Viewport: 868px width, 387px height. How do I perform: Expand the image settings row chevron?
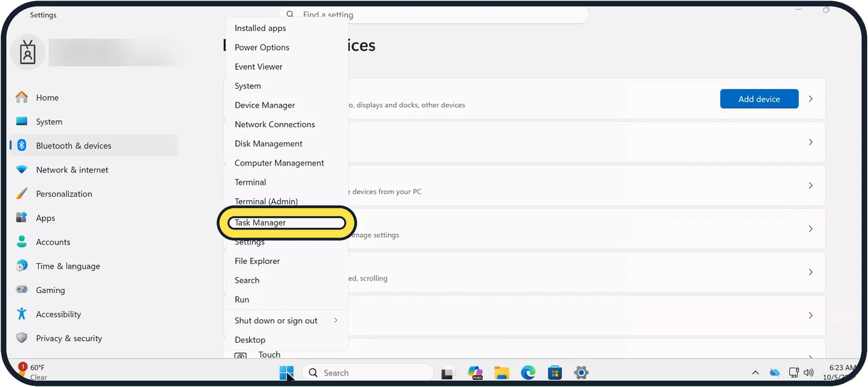(x=810, y=228)
